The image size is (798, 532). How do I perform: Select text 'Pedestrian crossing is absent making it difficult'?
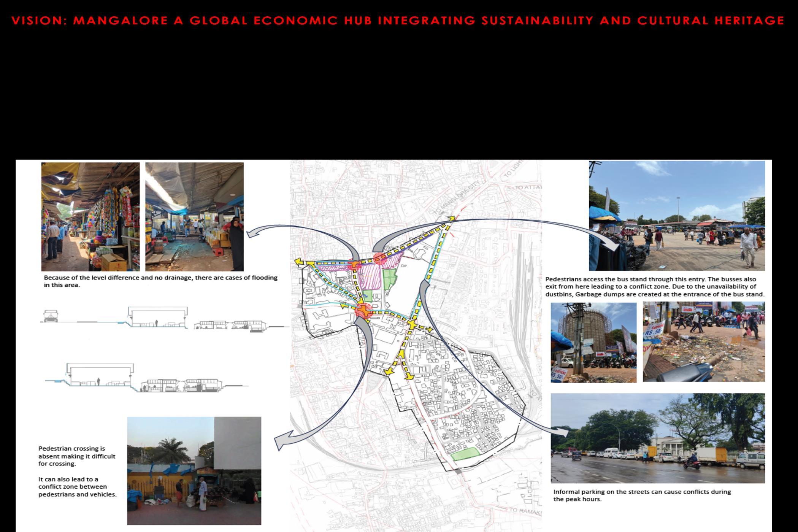[77, 456]
